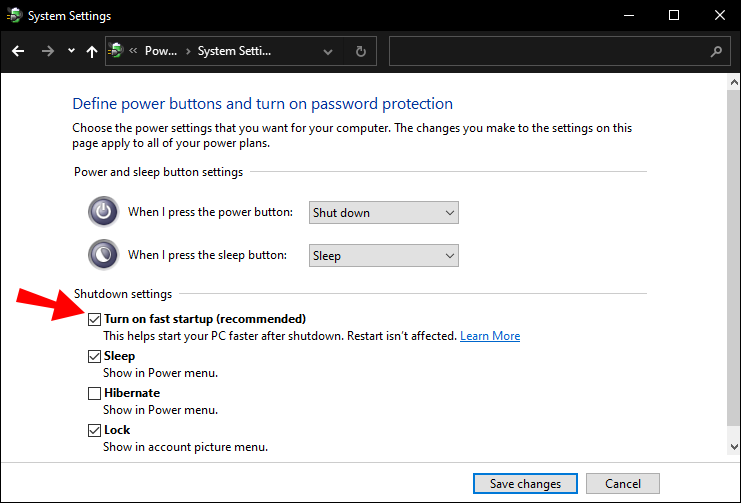
Task: Click the Cancel button
Action: point(622,484)
